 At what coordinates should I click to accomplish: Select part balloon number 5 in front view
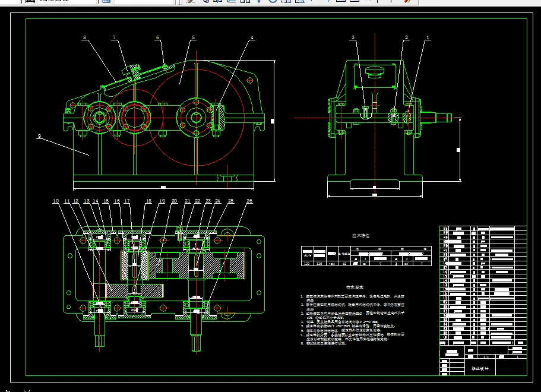pos(193,37)
